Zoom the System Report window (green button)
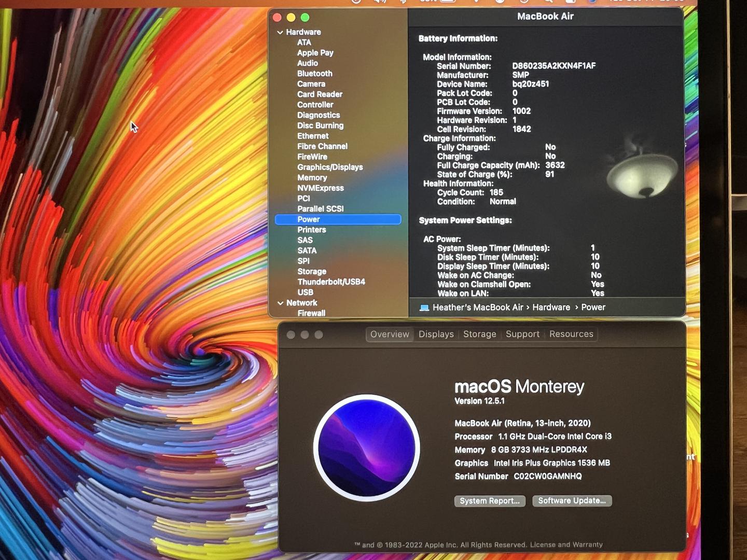Screen dimensions: 747x560 point(305,18)
